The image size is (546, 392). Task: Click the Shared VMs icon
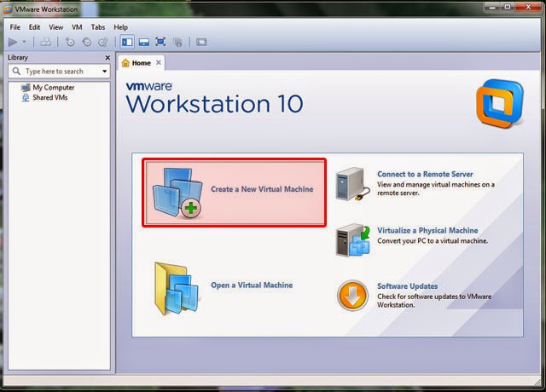(x=26, y=97)
